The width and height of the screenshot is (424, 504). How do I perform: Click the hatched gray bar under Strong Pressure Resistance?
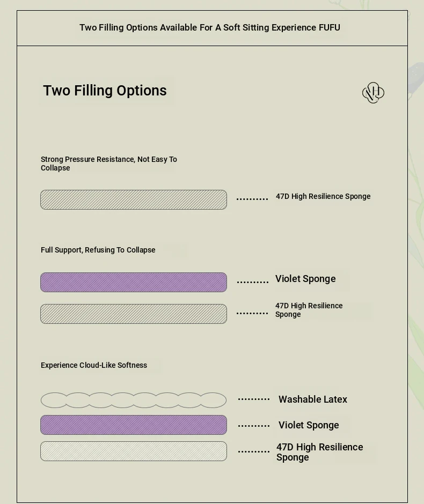[x=134, y=199]
